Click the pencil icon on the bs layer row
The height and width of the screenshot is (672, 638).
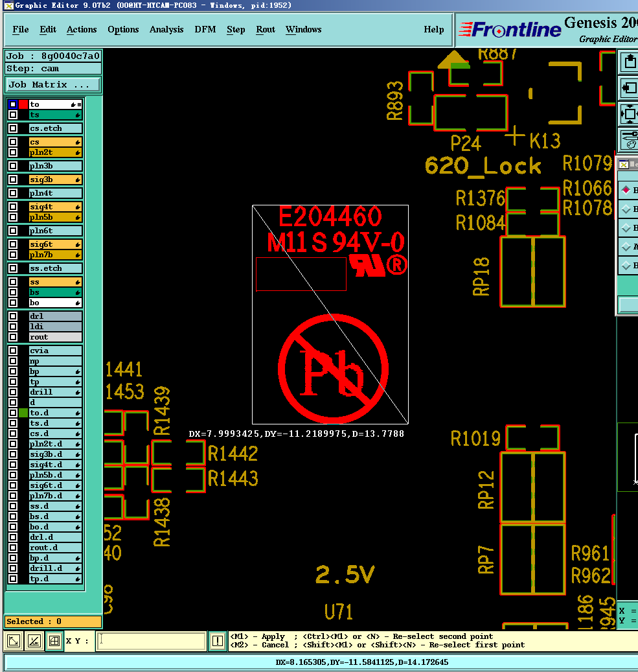click(78, 292)
